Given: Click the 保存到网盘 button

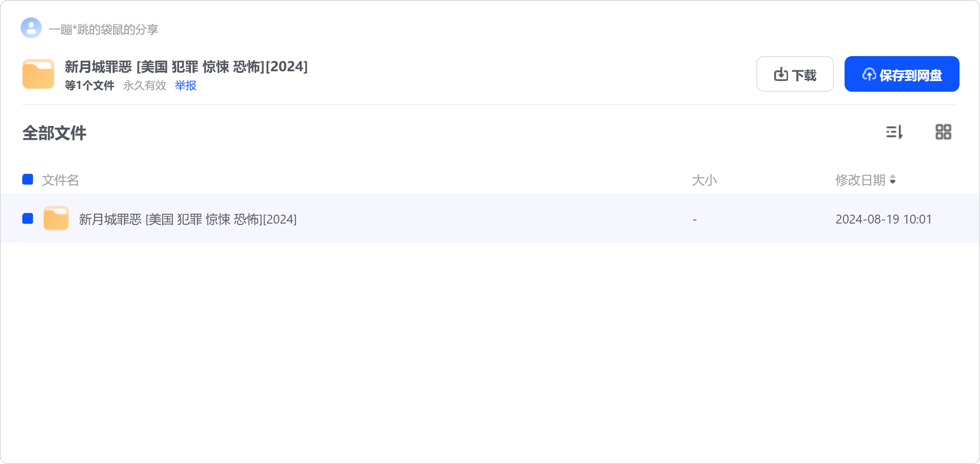Looking at the screenshot, I should click(902, 74).
